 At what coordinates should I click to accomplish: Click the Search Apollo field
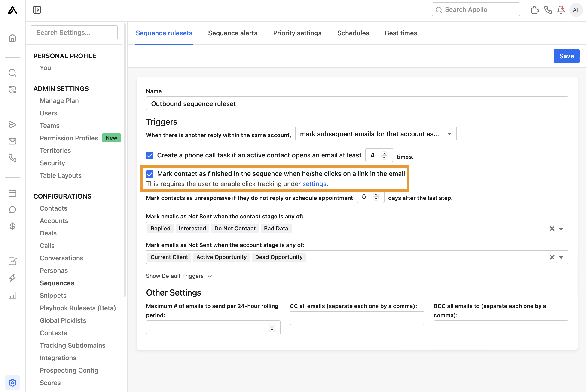click(476, 9)
